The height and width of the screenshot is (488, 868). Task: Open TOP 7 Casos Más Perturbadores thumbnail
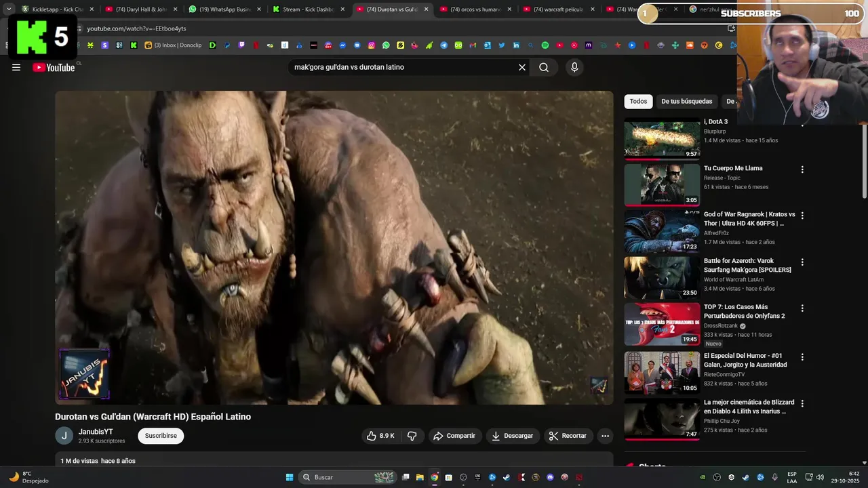662,324
